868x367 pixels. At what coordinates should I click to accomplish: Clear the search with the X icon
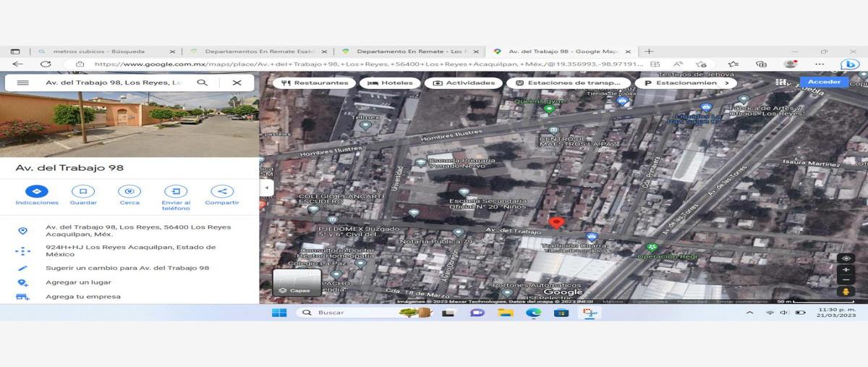[237, 83]
